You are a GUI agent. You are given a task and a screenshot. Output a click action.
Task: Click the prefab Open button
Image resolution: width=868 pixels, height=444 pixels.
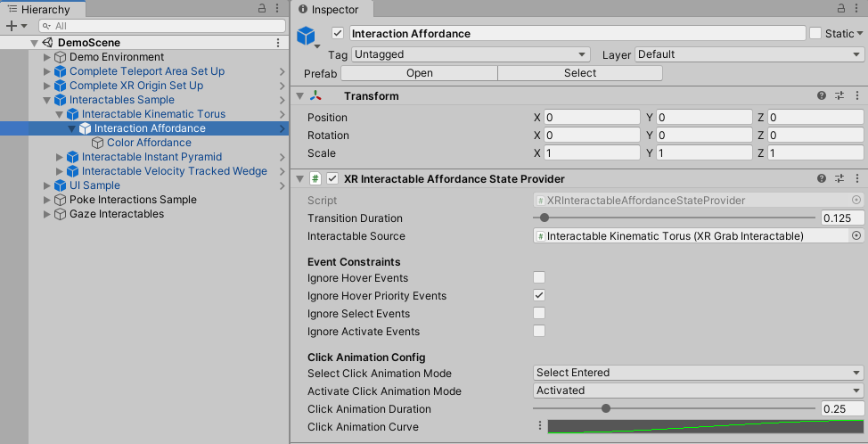tap(419, 73)
